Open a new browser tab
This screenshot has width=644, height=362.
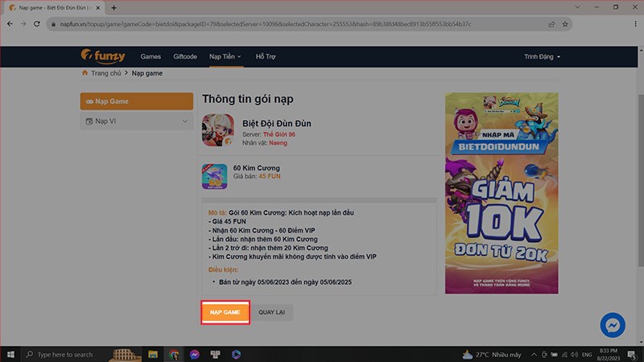click(x=114, y=8)
